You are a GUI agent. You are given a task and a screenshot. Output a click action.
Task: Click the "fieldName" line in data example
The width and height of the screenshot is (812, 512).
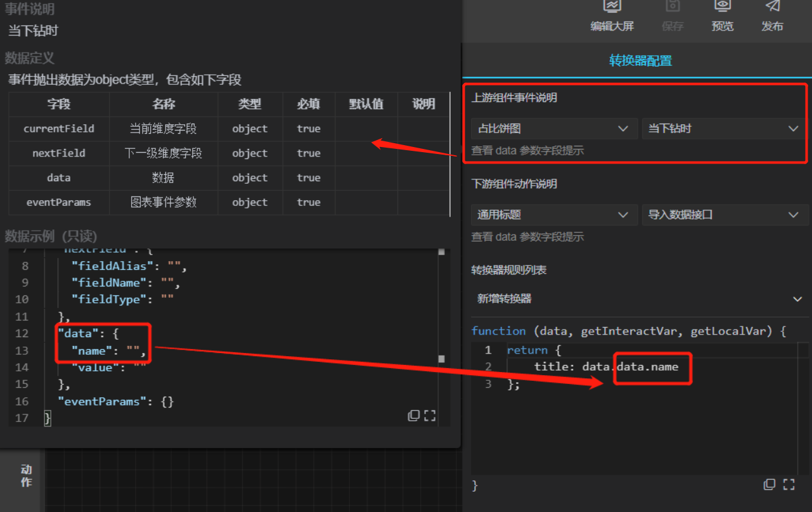(126, 283)
